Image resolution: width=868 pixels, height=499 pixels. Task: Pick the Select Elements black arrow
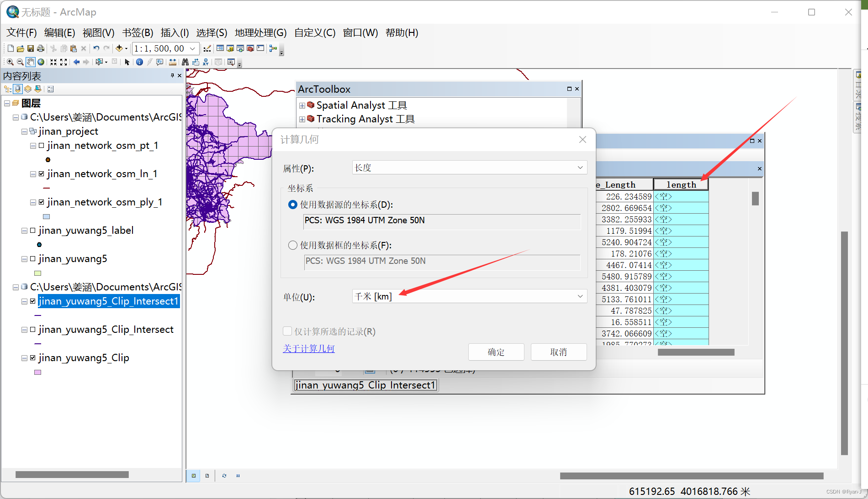[x=127, y=62]
